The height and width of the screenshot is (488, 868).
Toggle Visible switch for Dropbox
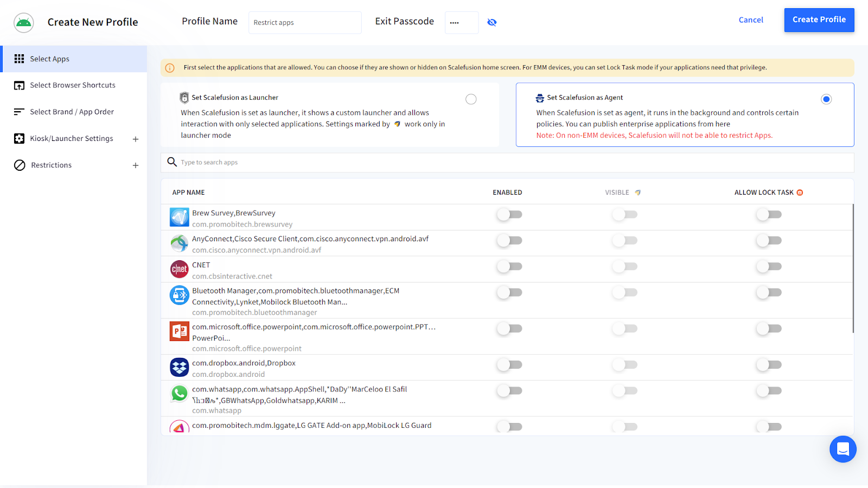click(x=624, y=364)
